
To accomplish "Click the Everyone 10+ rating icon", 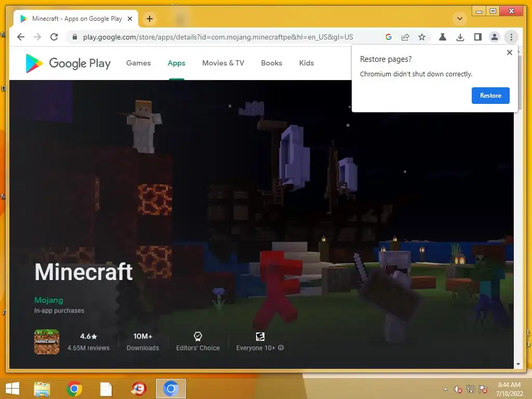I will pos(260,337).
